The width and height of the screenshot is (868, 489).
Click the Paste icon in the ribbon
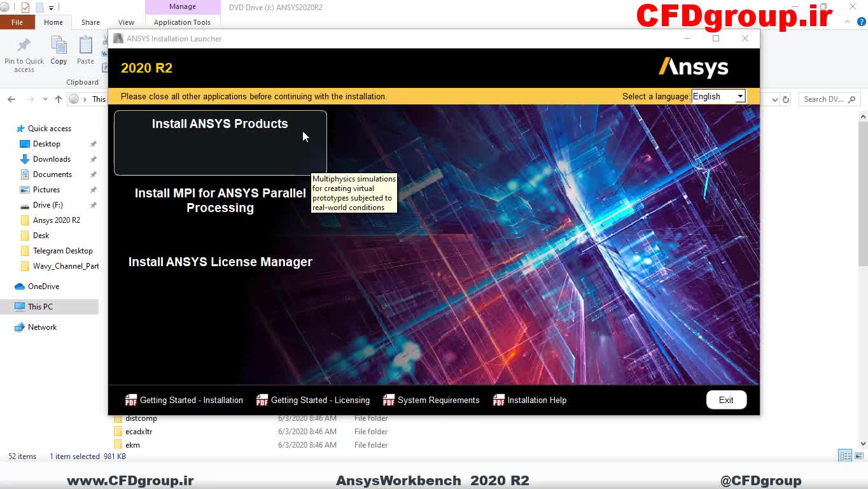(85, 50)
